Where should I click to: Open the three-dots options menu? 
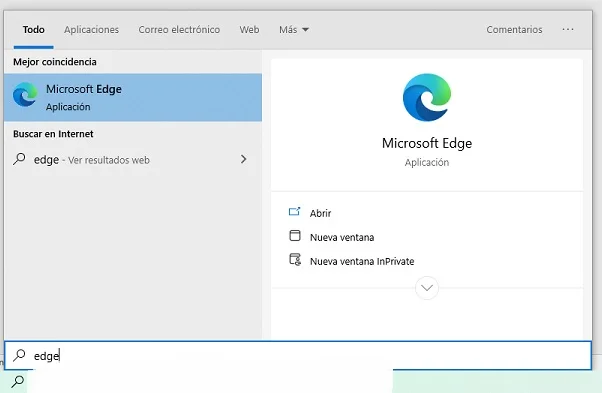point(567,30)
